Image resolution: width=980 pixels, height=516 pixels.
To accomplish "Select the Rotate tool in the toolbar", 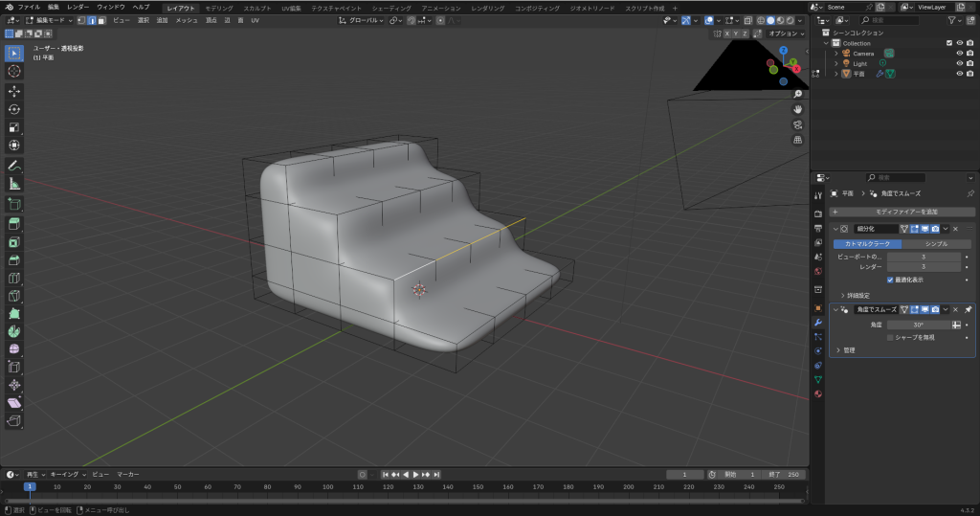I will click(14, 109).
